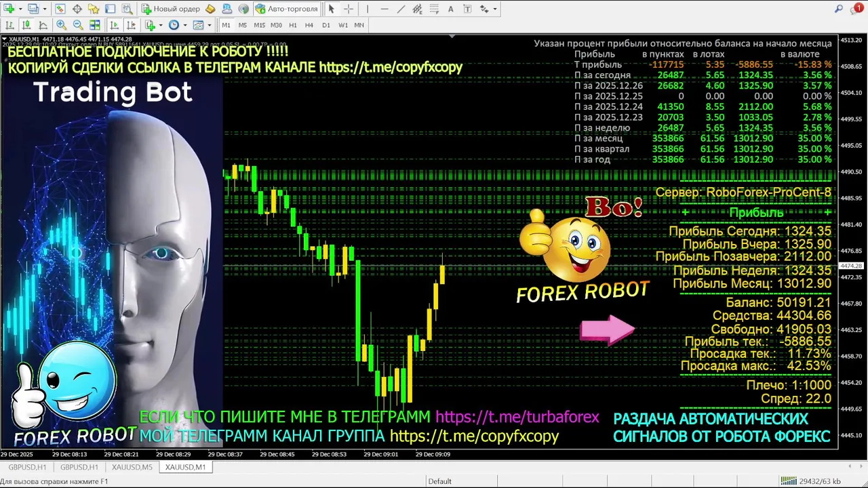Select the M5 timeframe
Viewport: 868px width, 488px height.
pos(243,25)
